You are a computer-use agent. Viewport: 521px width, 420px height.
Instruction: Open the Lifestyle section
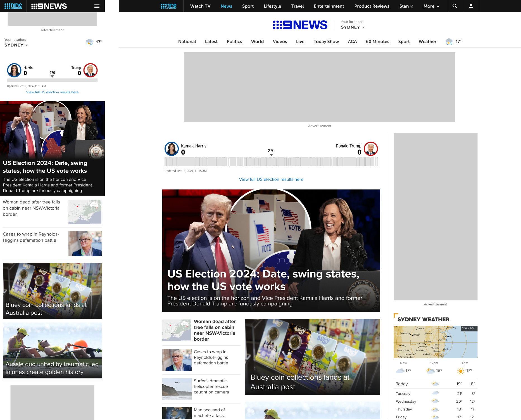coord(272,6)
